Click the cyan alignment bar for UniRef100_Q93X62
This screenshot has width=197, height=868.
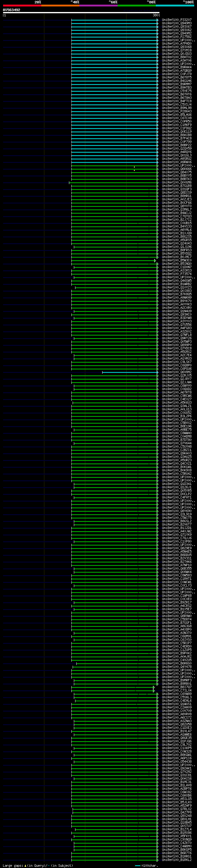click(x=115, y=30)
